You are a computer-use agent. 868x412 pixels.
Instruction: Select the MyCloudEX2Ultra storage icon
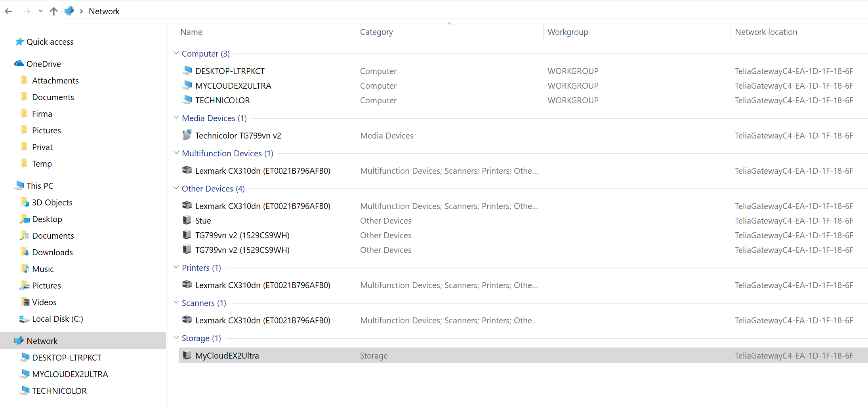[x=187, y=355]
